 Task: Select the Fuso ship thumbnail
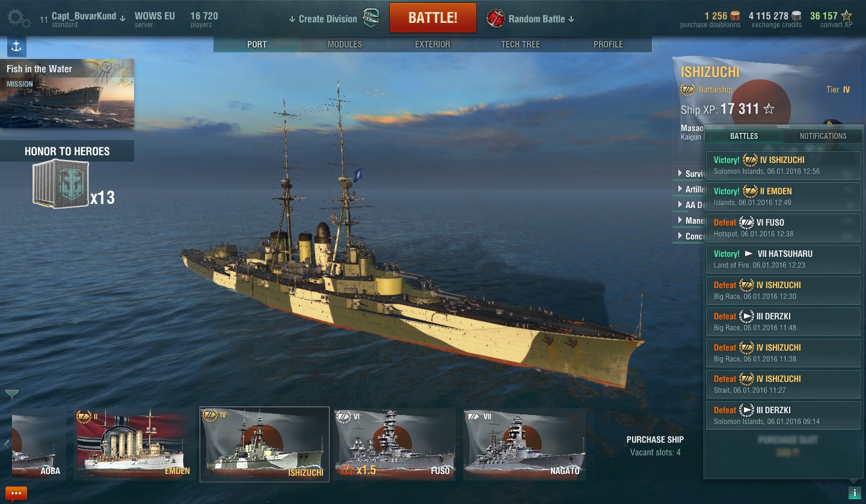tap(395, 444)
